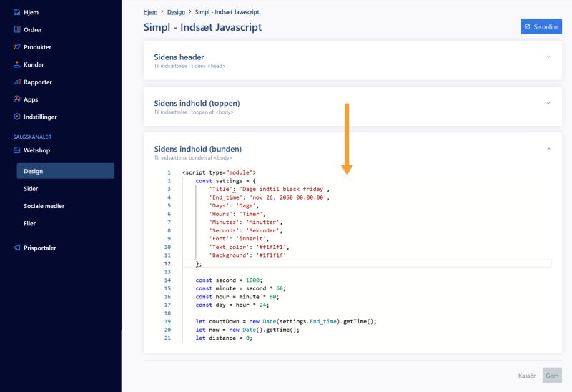572x392 pixels.
Task: Click the Rapporter bar chart icon
Action: coord(16,82)
